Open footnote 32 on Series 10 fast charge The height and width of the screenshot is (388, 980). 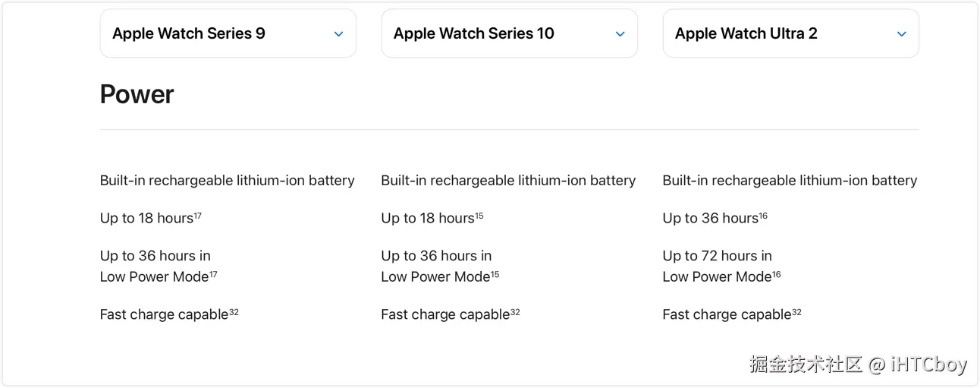click(x=516, y=312)
